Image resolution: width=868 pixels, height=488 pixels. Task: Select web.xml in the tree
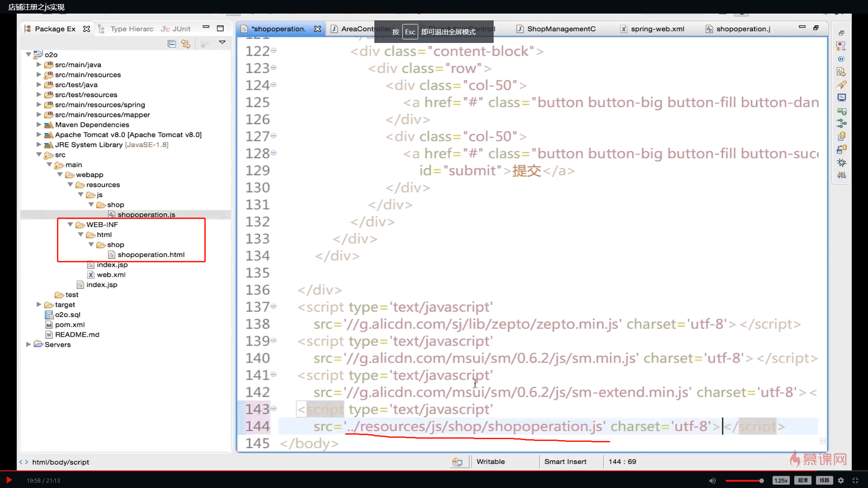[106, 275]
